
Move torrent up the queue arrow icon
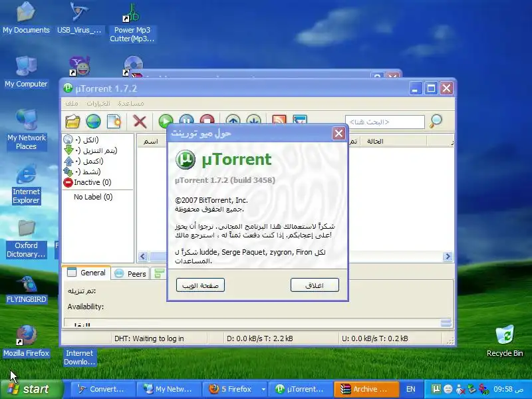pyautogui.click(x=233, y=120)
